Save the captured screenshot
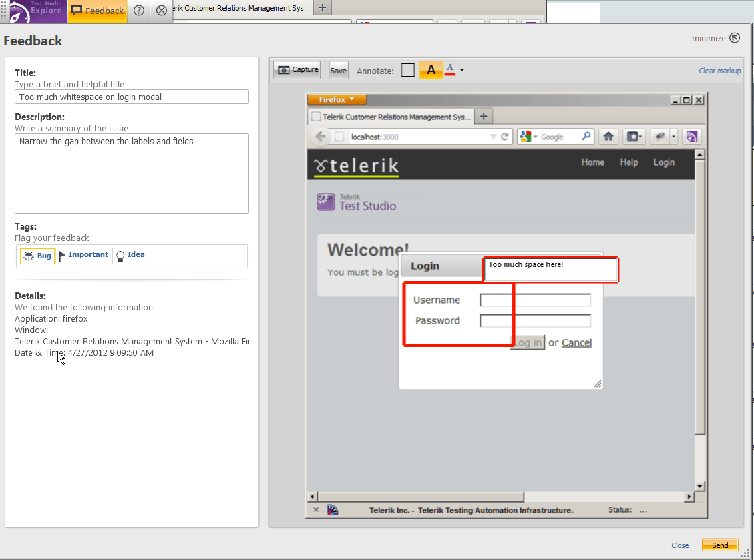Screen dimensions: 754x560 [x=338, y=71]
